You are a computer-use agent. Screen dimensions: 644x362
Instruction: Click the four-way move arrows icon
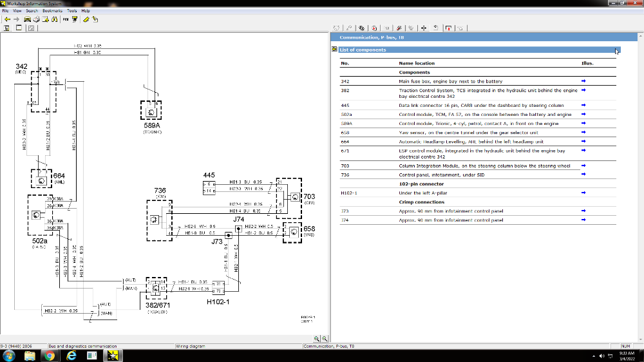pyautogui.click(x=424, y=28)
